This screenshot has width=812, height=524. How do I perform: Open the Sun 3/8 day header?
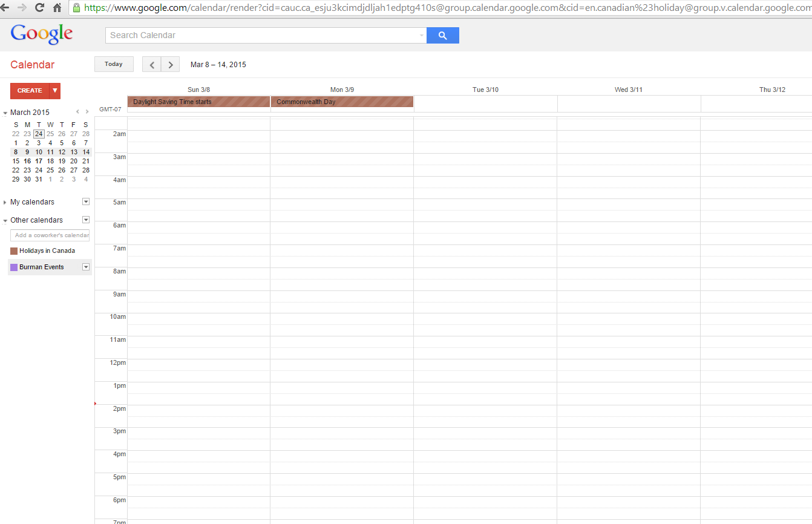(198, 90)
